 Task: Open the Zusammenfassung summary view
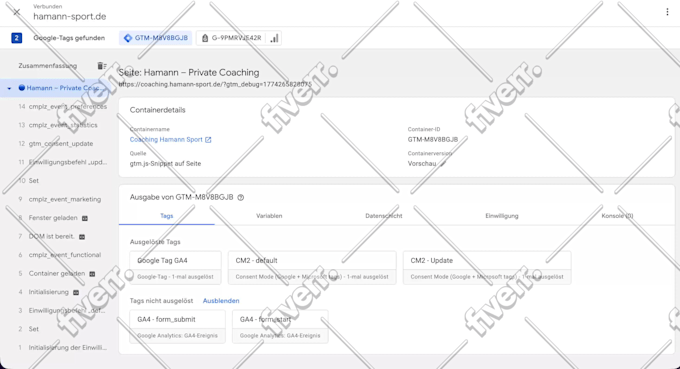48,66
